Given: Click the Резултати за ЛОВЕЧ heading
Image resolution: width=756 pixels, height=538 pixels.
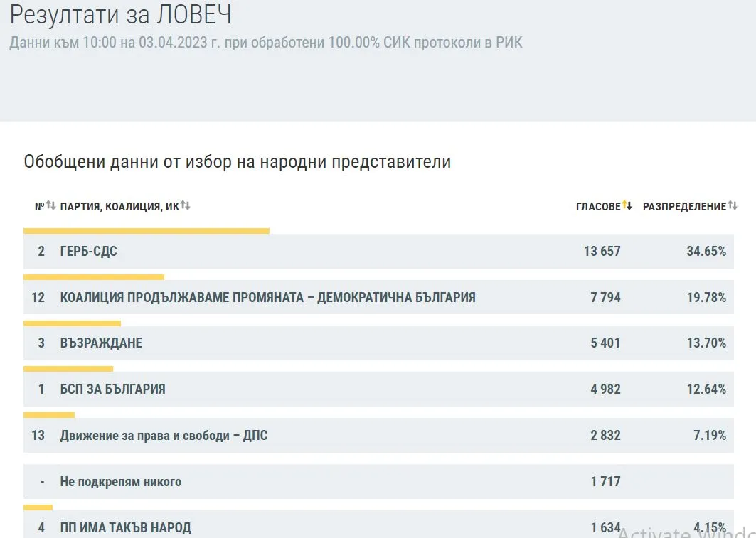Looking at the screenshot, I should pos(120,14).
